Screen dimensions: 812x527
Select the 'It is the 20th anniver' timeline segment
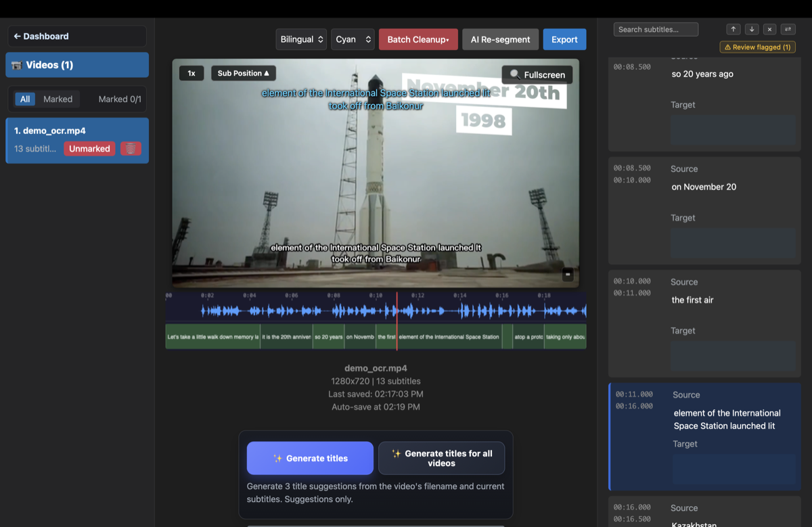click(x=286, y=336)
